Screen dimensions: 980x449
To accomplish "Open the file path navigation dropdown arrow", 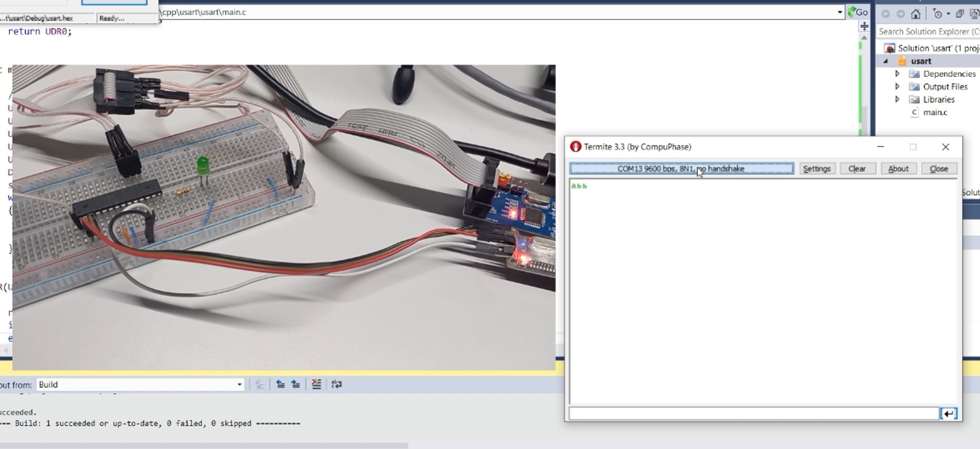I will [x=839, y=12].
